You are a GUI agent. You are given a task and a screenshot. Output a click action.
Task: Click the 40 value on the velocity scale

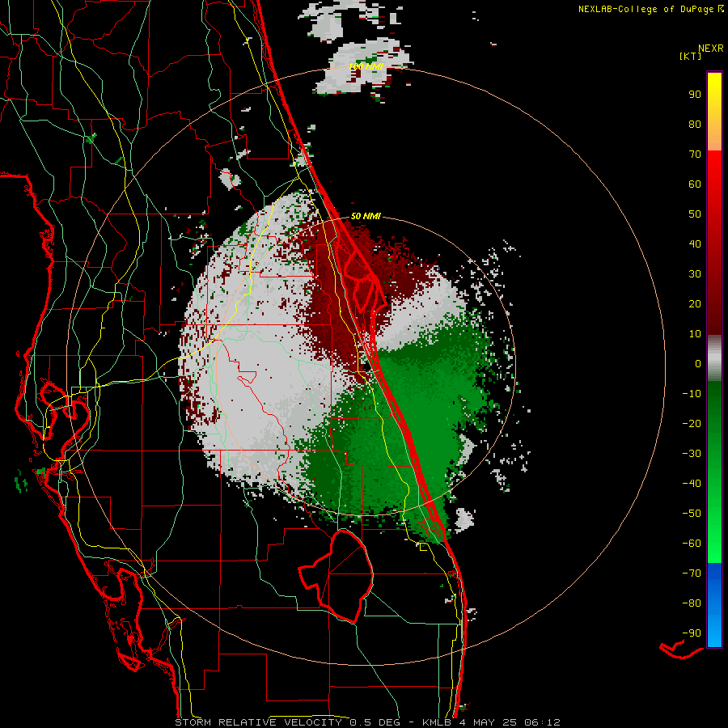coord(695,244)
